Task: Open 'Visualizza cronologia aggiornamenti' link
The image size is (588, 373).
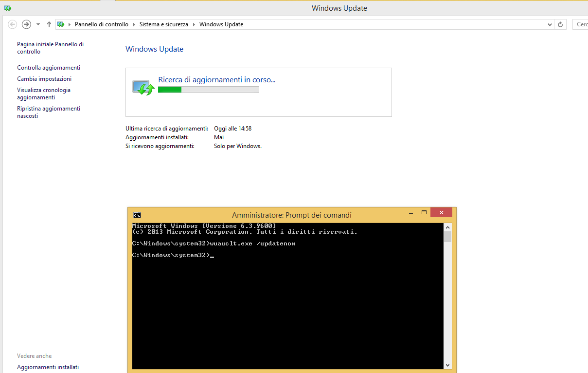Action: pos(44,93)
